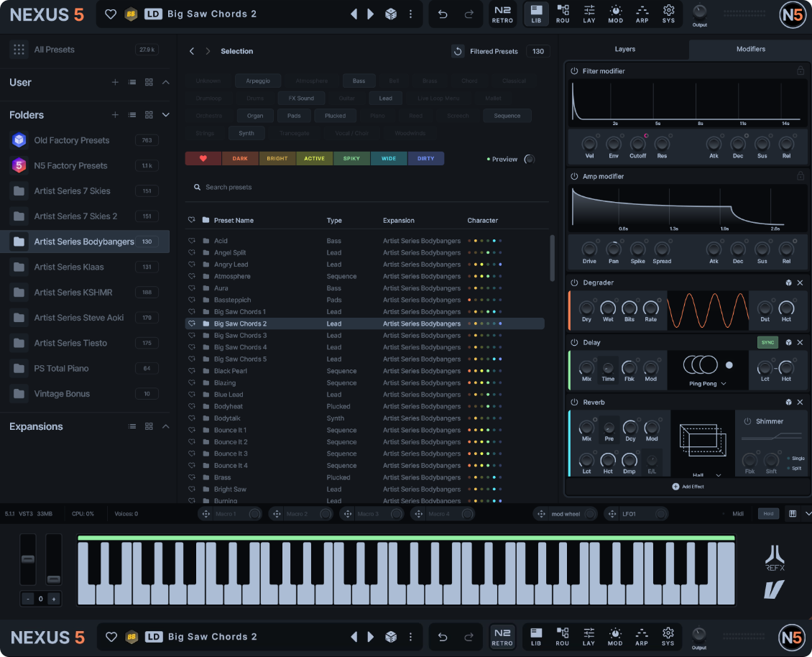Open the SYS settings page in top bar

coord(668,14)
